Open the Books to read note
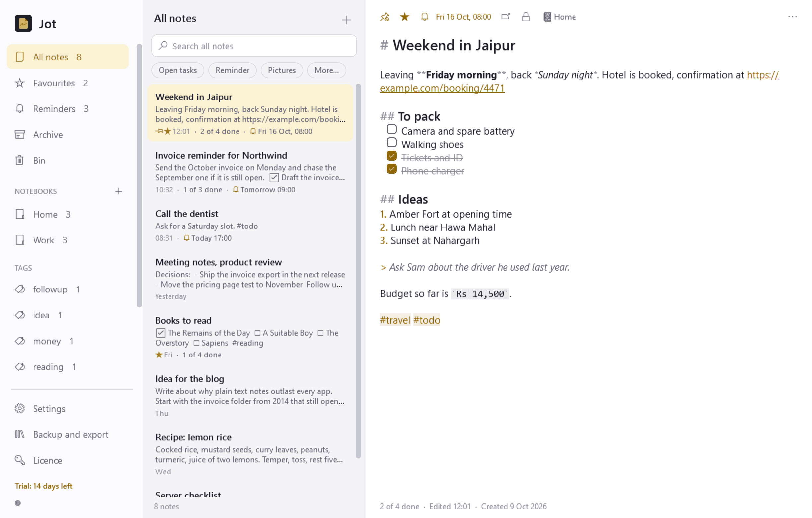 [250, 337]
